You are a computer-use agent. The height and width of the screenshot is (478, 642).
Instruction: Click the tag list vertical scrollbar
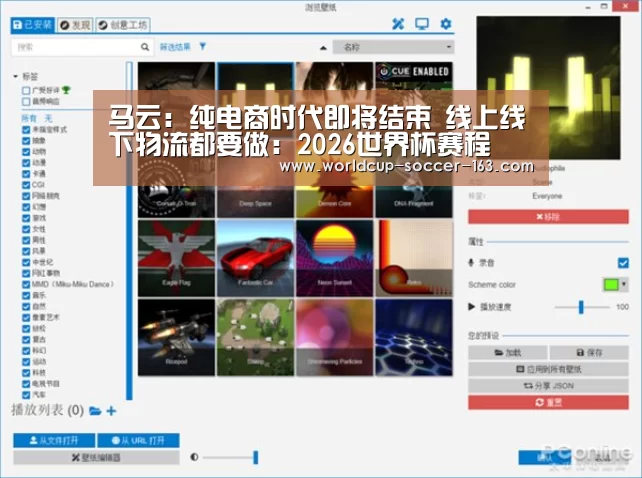point(129,231)
